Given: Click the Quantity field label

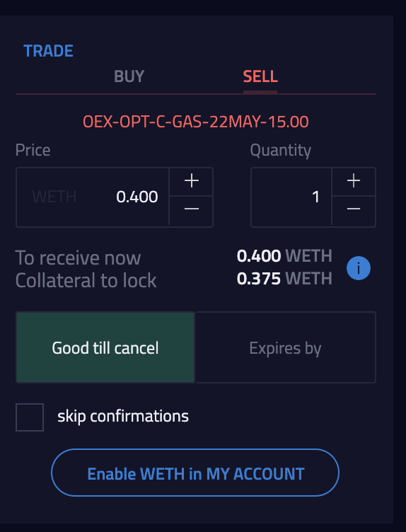Looking at the screenshot, I should pyautogui.click(x=281, y=150).
